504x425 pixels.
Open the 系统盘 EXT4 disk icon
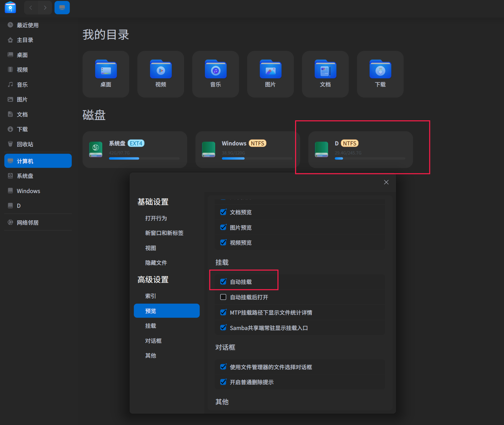coord(96,150)
